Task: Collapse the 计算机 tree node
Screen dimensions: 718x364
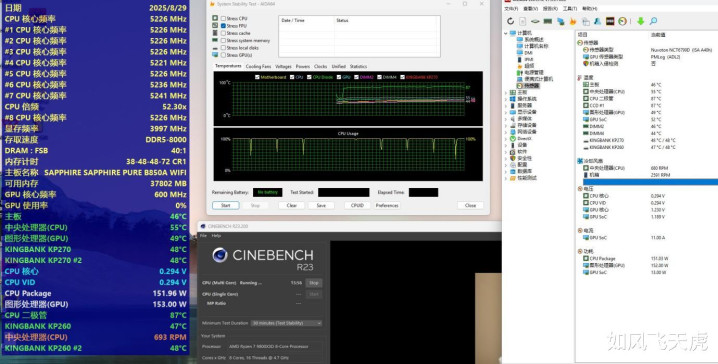Action: click(506, 33)
